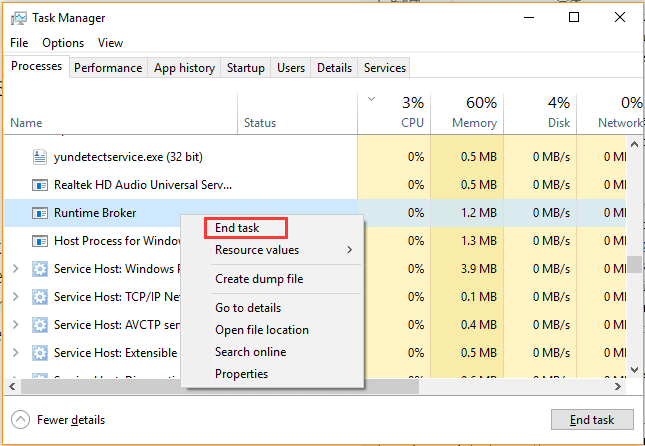The image size is (645, 446).
Task: Open the File menu
Action: click(x=19, y=43)
